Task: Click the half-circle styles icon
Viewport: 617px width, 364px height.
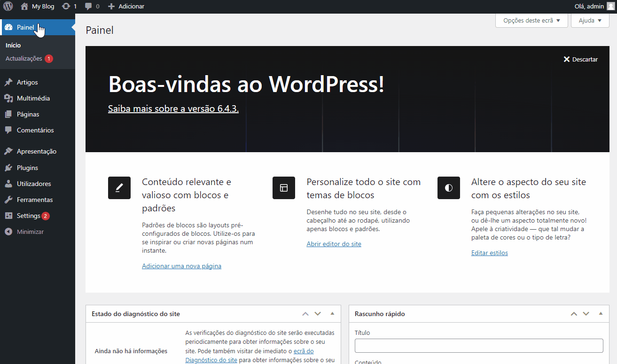Action: [x=449, y=188]
